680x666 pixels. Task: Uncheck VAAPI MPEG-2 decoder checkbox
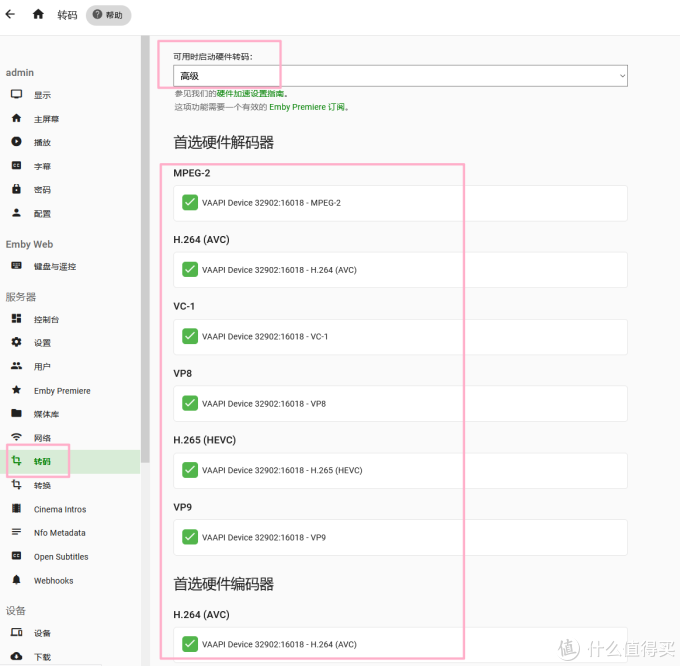190,202
